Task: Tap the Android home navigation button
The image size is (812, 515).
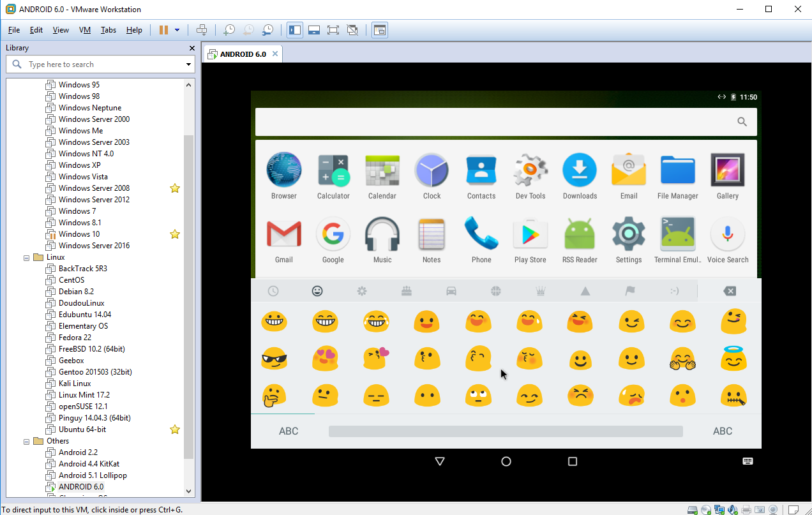Action: [x=506, y=461]
